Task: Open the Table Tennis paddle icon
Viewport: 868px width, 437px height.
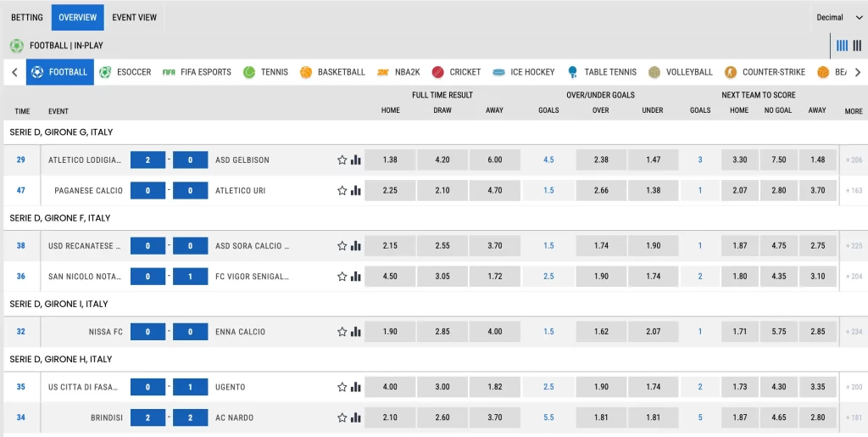Action: [x=573, y=72]
